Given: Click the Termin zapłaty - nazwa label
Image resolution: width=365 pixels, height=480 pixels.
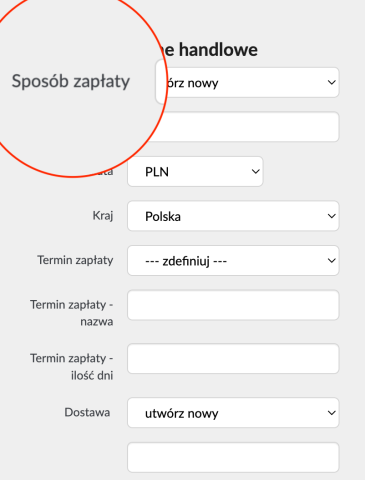Looking at the screenshot, I should tap(72, 313).
